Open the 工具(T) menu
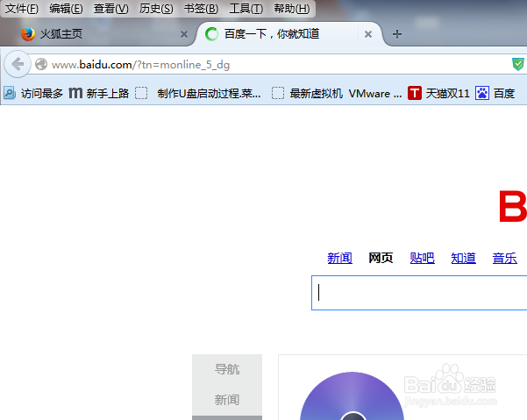The width and height of the screenshot is (527, 420). tap(246, 9)
